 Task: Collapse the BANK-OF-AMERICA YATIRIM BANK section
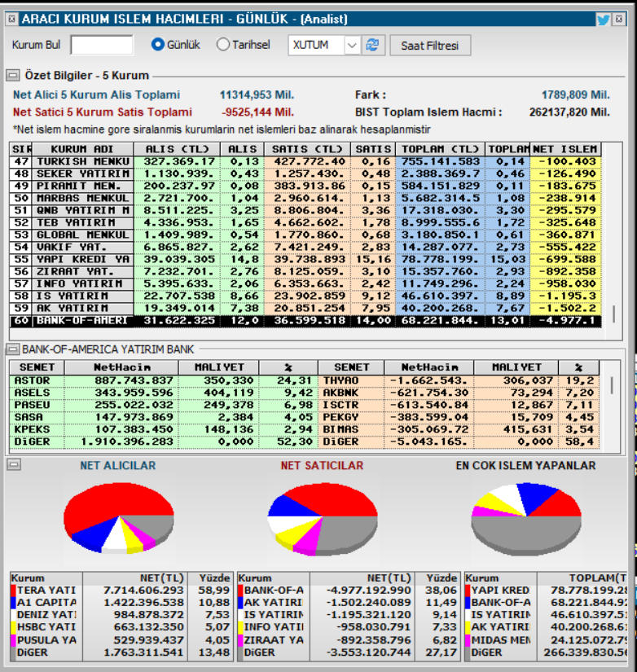(x=12, y=349)
